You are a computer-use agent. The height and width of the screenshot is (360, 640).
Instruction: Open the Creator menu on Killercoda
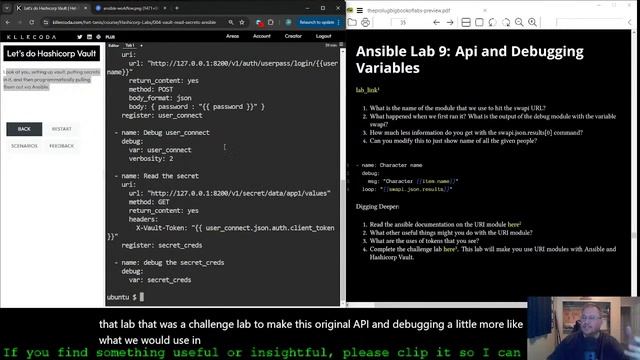click(293, 36)
